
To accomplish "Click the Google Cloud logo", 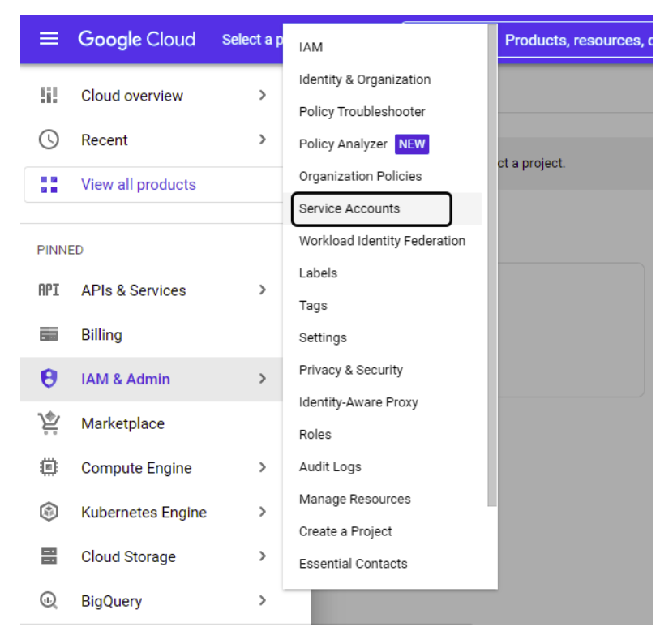I will [x=137, y=40].
